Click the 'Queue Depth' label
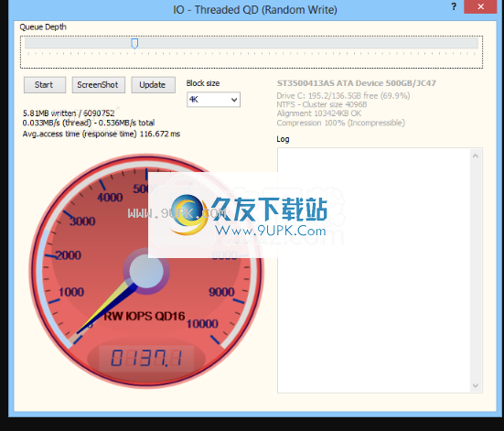The image size is (504, 431). tap(43, 27)
